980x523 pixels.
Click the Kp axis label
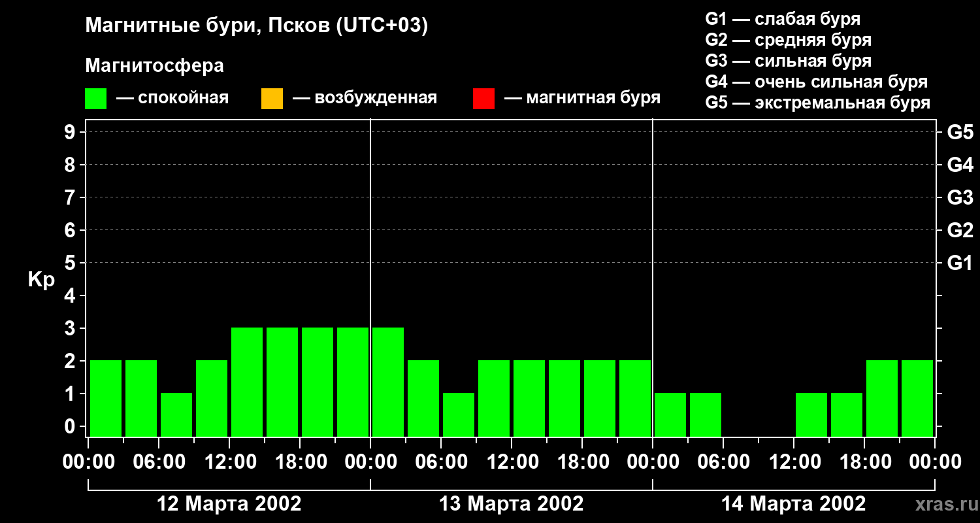41,280
